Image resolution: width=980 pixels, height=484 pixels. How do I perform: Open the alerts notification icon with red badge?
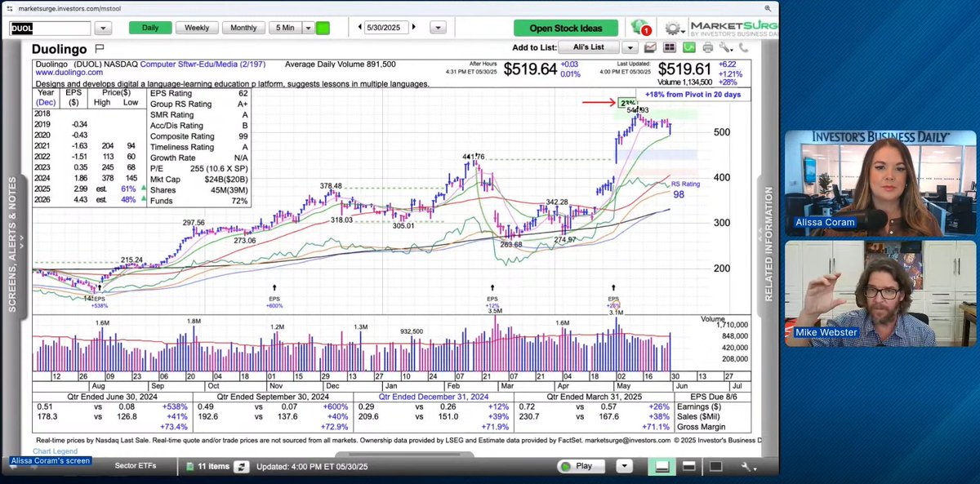(x=641, y=28)
